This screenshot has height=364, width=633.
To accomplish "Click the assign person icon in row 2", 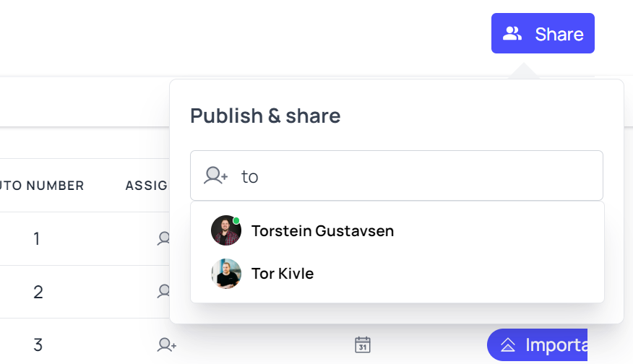I will pos(164,291).
